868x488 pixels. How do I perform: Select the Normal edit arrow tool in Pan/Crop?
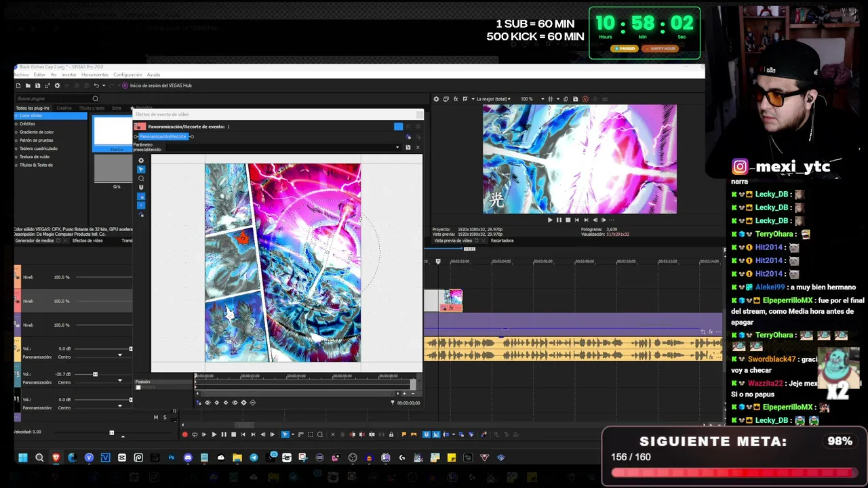click(x=141, y=169)
